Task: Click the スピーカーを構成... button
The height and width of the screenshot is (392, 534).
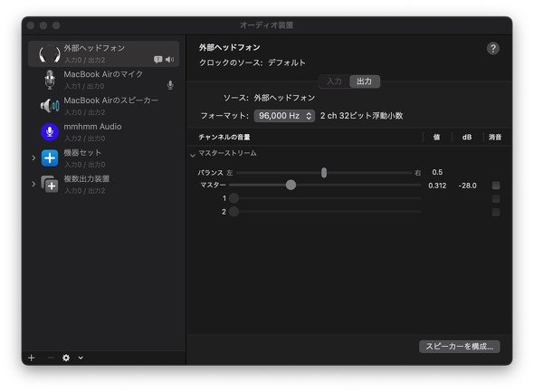Action: [x=460, y=347]
